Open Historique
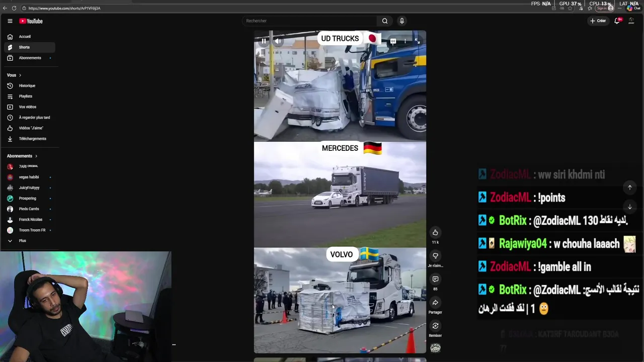The width and height of the screenshot is (644, 362). (29, 85)
